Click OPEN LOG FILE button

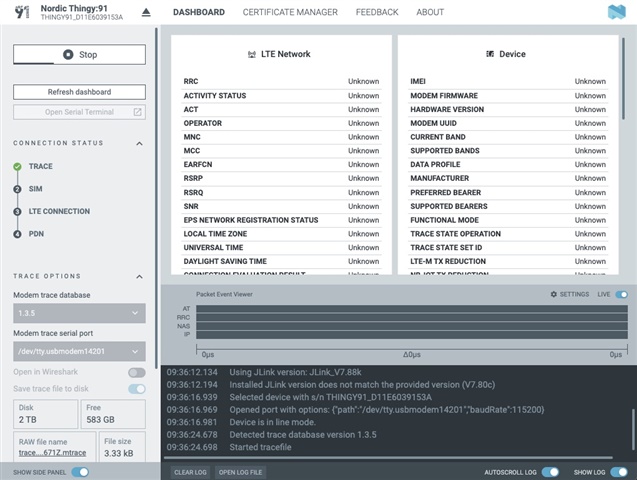240,472
